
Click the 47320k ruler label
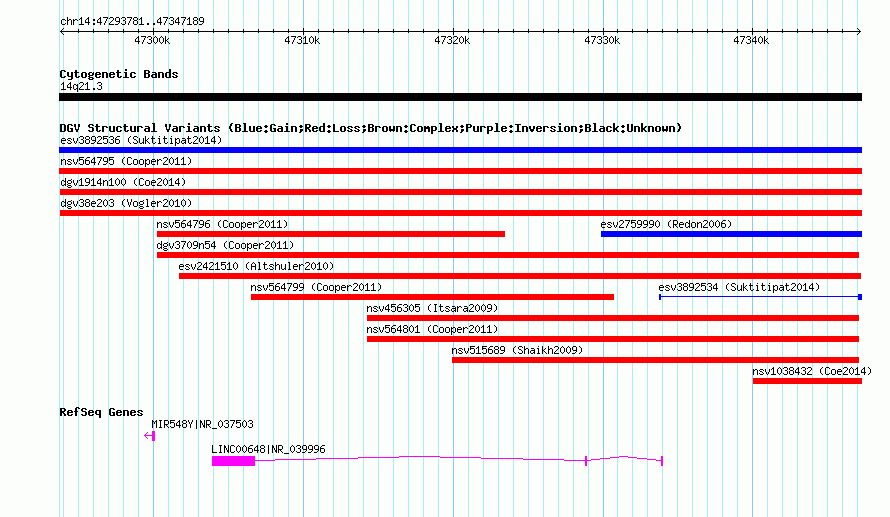point(452,40)
